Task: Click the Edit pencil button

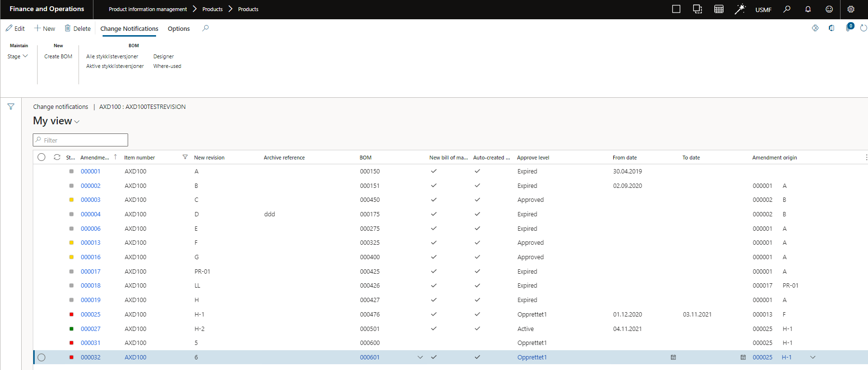Action: pos(15,28)
